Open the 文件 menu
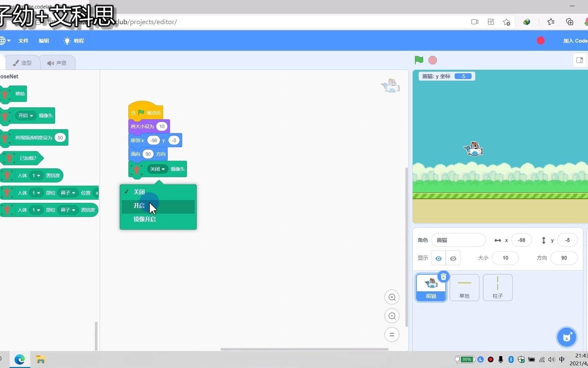Screen dimensions: 588x368 click(23, 41)
